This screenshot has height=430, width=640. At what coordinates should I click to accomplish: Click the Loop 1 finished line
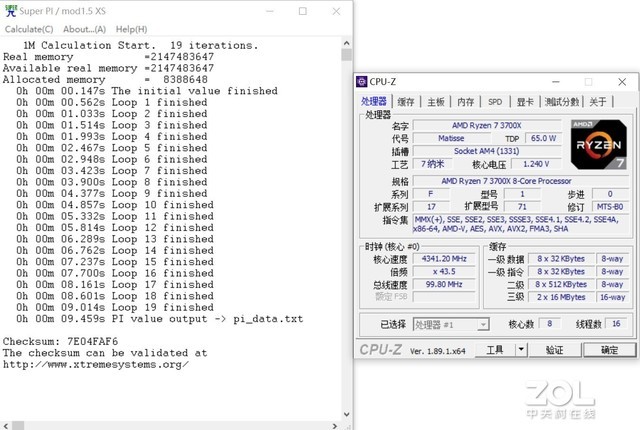point(111,102)
